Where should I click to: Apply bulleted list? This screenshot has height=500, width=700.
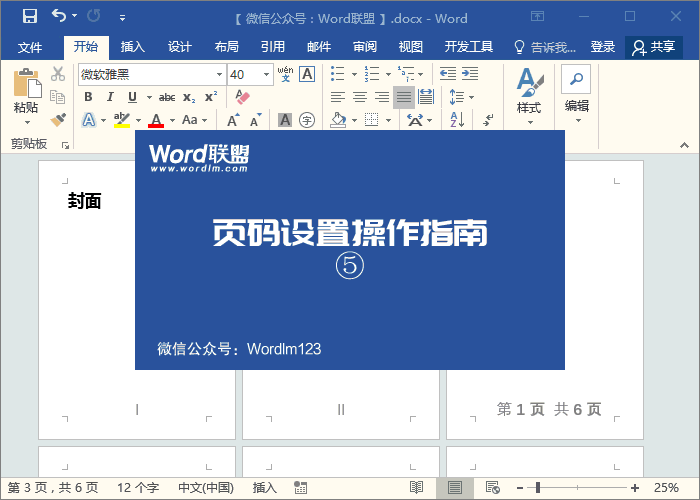pyautogui.click(x=338, y=74)
